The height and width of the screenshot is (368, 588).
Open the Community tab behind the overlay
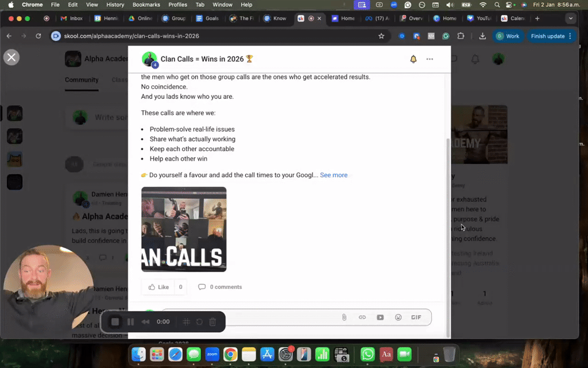pyautogui.click(x=82, y=79)
